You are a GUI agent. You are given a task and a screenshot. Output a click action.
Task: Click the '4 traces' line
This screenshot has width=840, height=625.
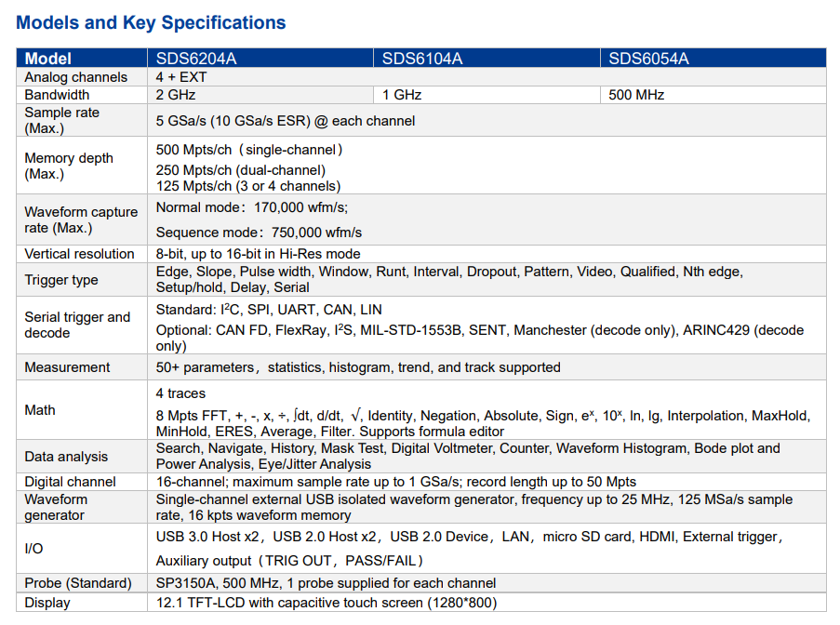coord(180,393)
